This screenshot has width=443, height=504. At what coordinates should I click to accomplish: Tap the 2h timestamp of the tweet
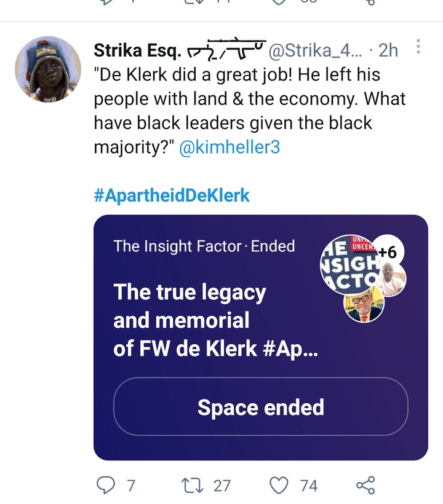point(388,50)
